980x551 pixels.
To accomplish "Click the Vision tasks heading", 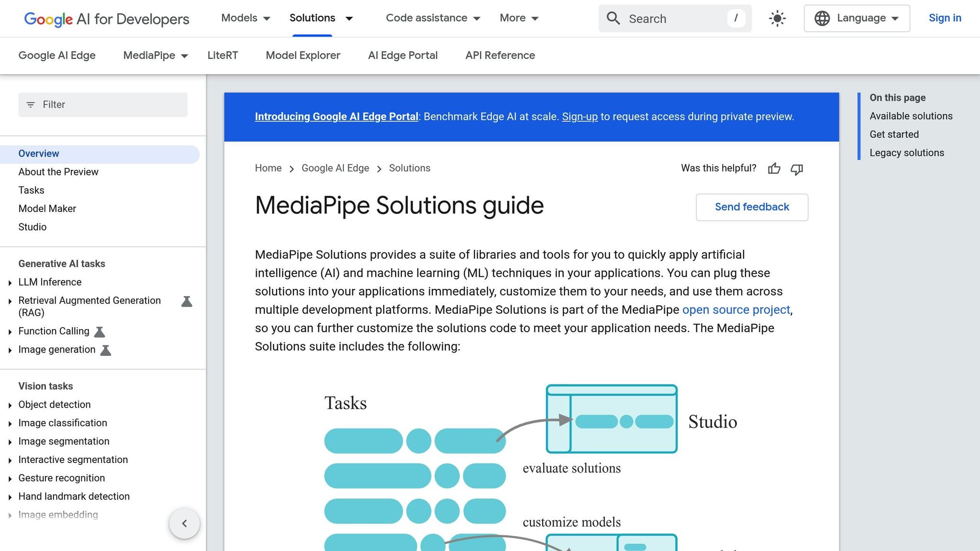I will [45, 386].
